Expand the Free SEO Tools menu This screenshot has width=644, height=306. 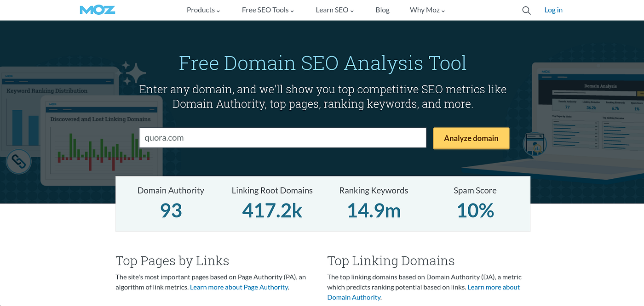click(268, 10)
